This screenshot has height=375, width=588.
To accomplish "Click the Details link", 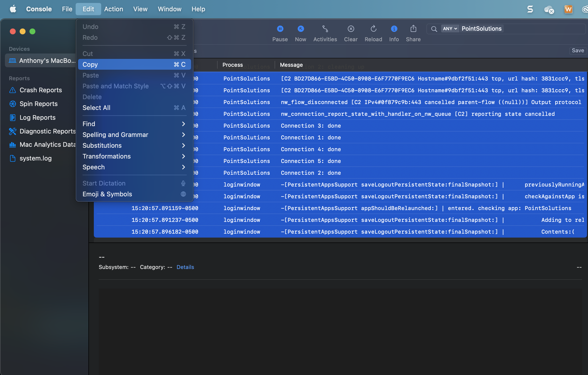I will (185, 267).
